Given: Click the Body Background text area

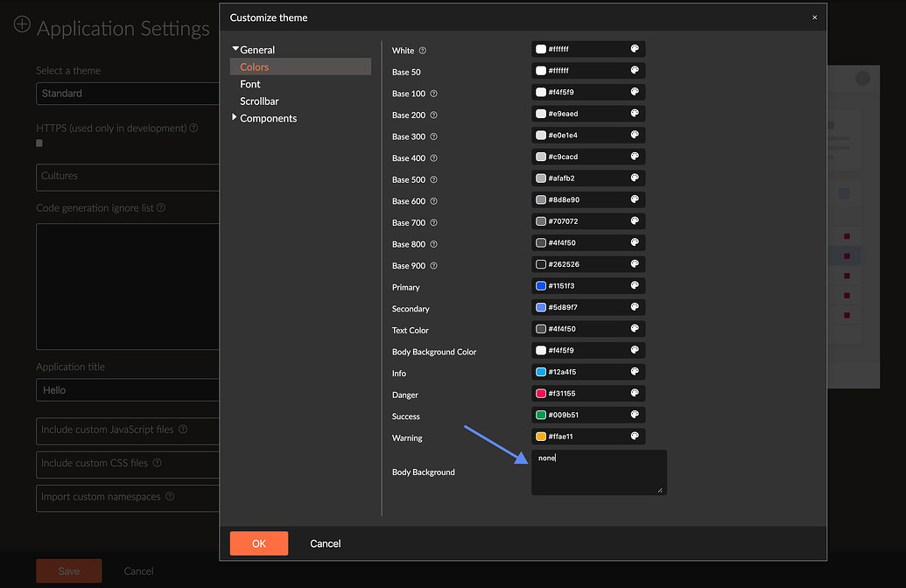Looking at the screenshot, I should pyautogui.click(x=599, y=472).
